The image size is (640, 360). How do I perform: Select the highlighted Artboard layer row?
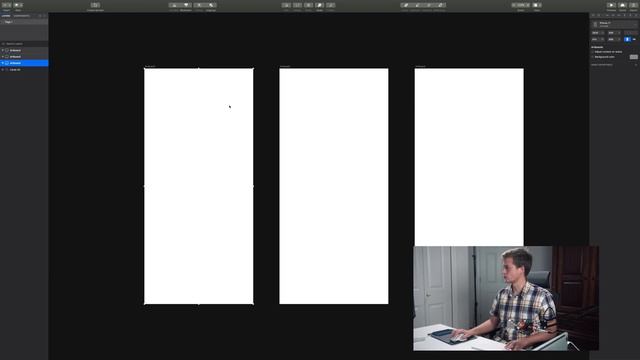24,63
